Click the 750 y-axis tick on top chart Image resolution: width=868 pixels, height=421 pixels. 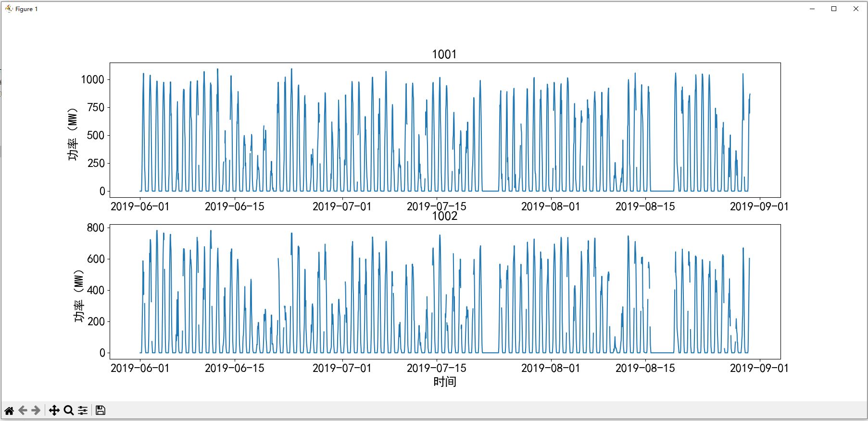click(96, 107)
